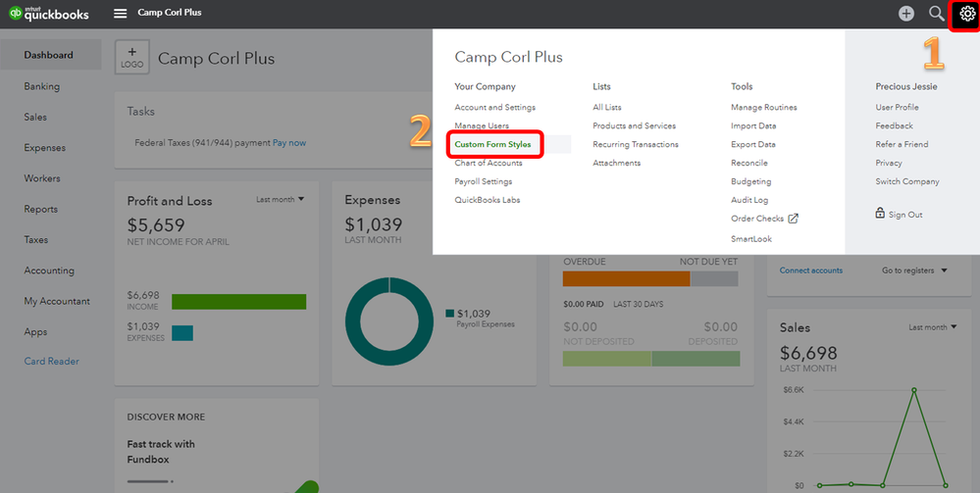Click the Order Checks external link icon

(794, 219)
